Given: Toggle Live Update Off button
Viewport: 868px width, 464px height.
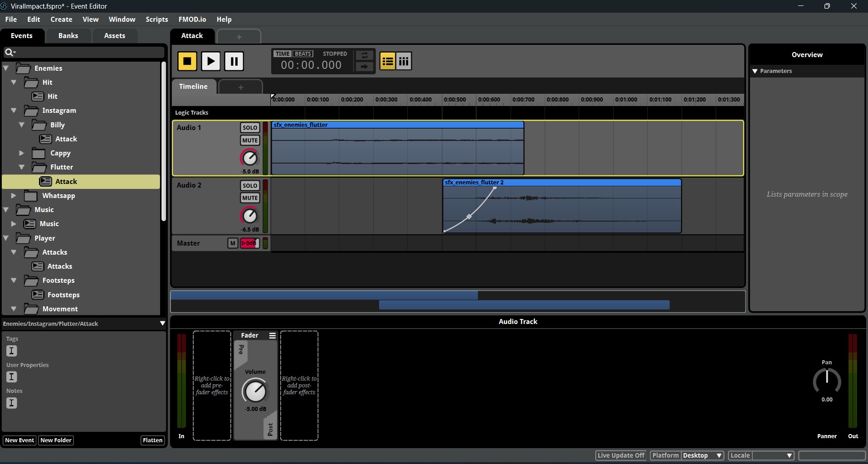Looking at the screenshot, I should pyautogui.click(x=621, y=455).
